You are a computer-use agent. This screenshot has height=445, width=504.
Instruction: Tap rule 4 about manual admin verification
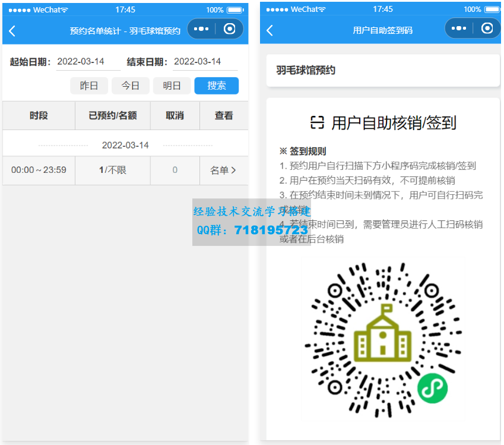(381, 232)
